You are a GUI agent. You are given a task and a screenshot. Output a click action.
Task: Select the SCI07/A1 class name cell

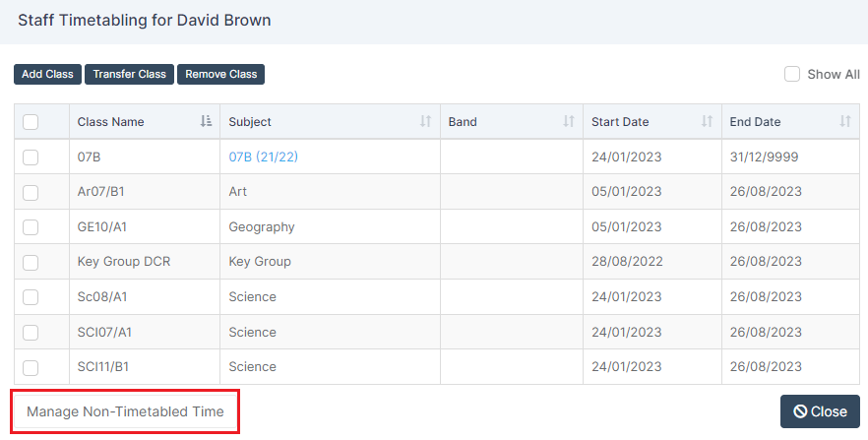(x=145, y=332)
